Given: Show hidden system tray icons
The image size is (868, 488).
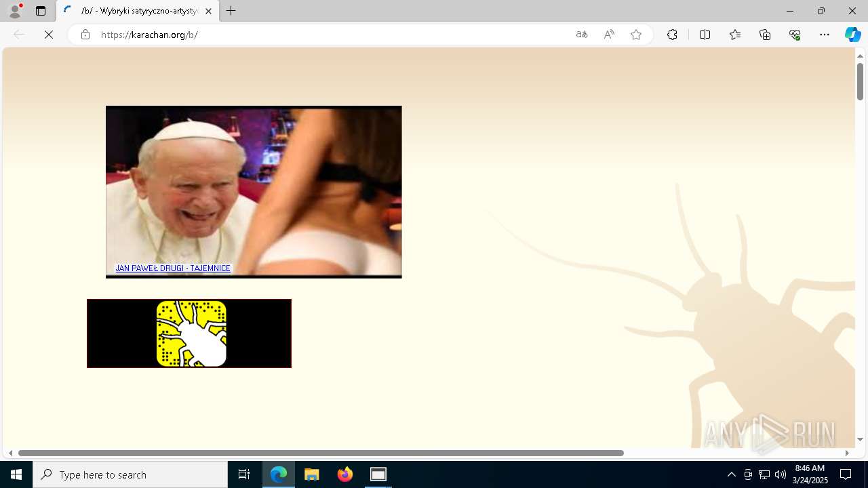Looking at the screenshot, I should 731,474.
